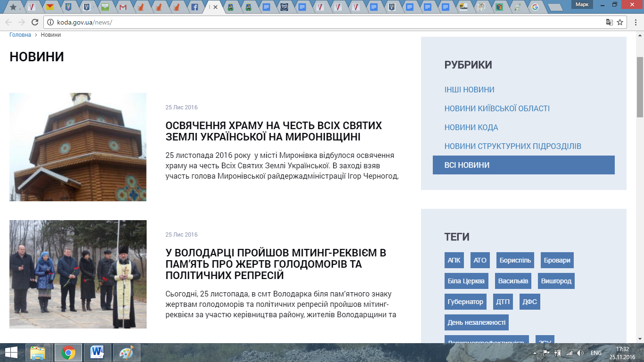Open the ENG language switcher in the taskbar
The image size is (644, 362).
point(596,353)
